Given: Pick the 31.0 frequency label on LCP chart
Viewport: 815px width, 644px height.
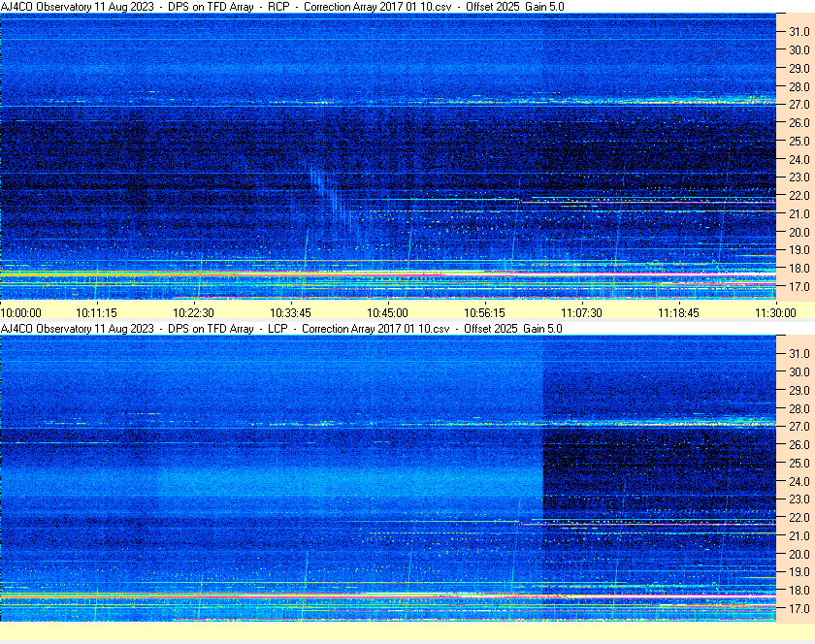Looking at the screenshot, I should point(799,353).
